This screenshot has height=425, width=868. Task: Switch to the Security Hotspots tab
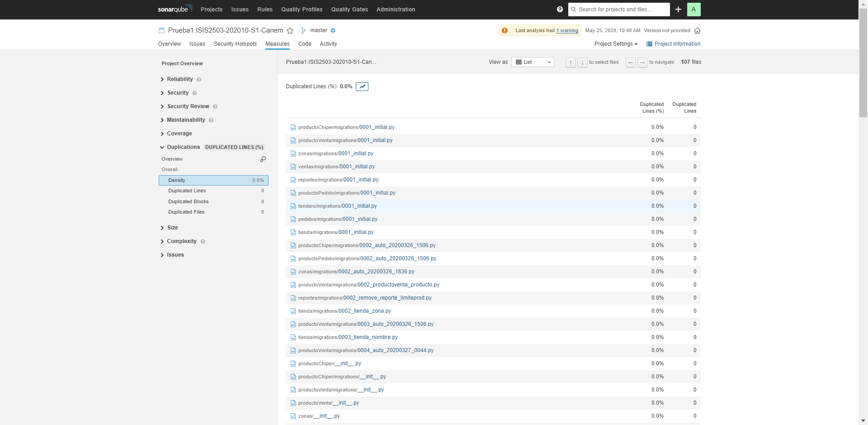click(x=235, y=44)
